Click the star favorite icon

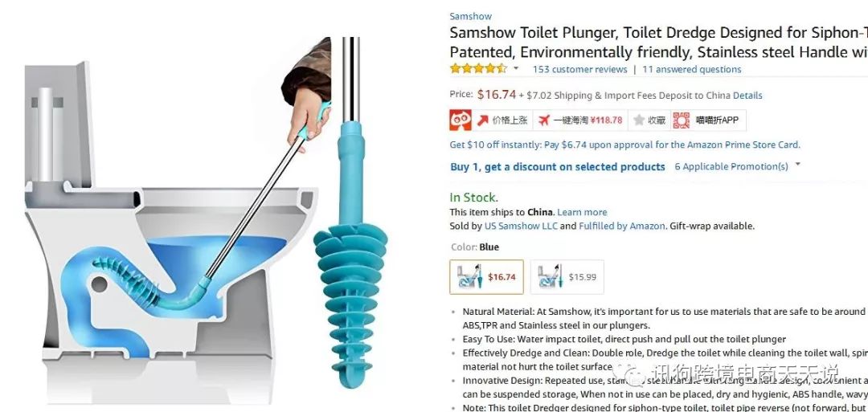(639, 120)
